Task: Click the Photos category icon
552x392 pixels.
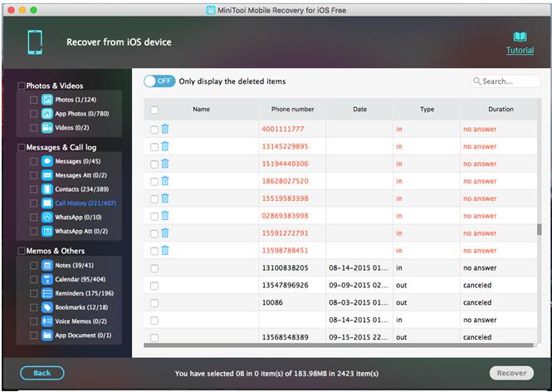Action: 46,100
